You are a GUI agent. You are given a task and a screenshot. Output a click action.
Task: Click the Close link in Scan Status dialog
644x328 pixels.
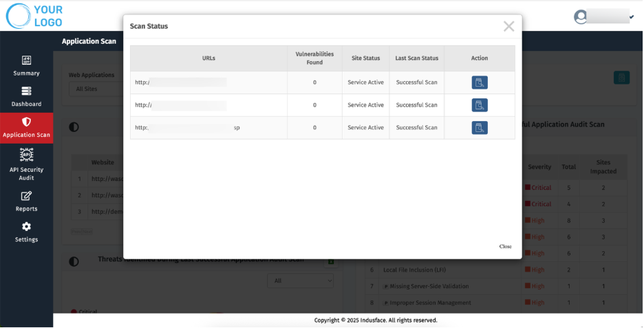[x=505, y=246]
